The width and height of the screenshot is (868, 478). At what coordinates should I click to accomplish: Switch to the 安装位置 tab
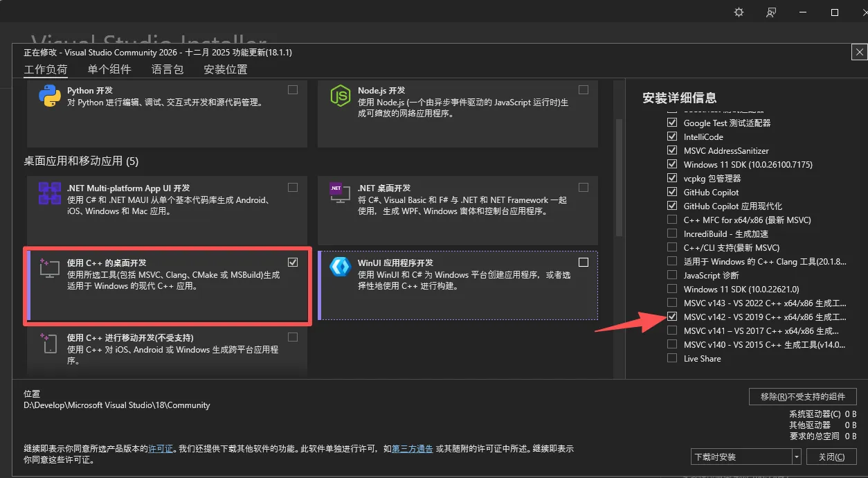(226, 69)
